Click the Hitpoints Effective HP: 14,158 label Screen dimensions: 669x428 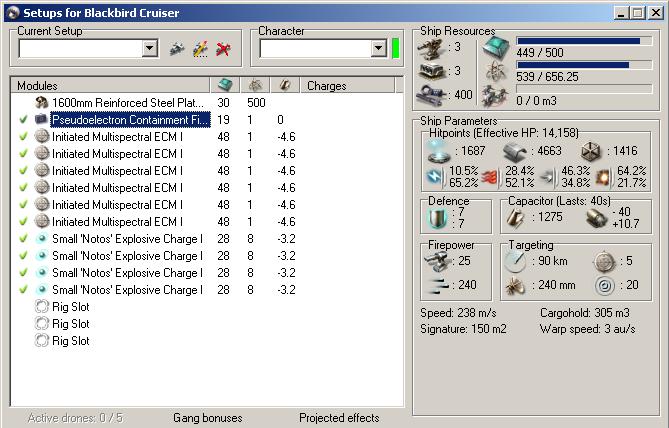(504, 133)
